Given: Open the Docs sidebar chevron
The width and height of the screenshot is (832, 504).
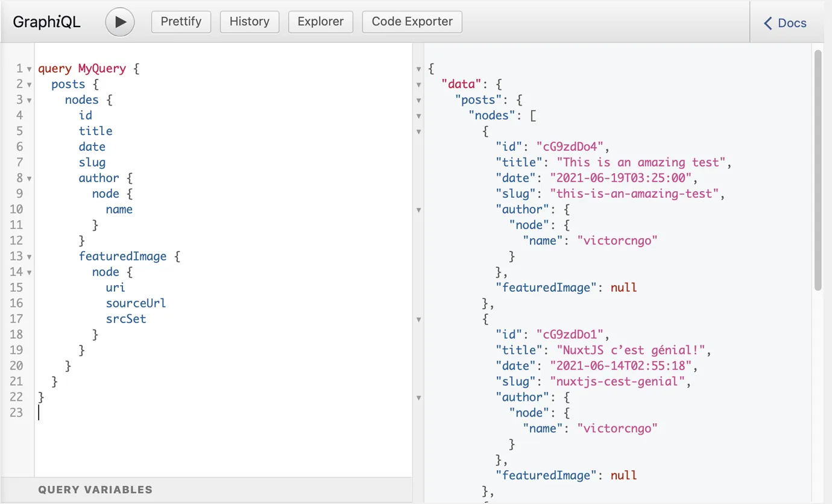Looking at the screenshot, I should coord(767,23).
